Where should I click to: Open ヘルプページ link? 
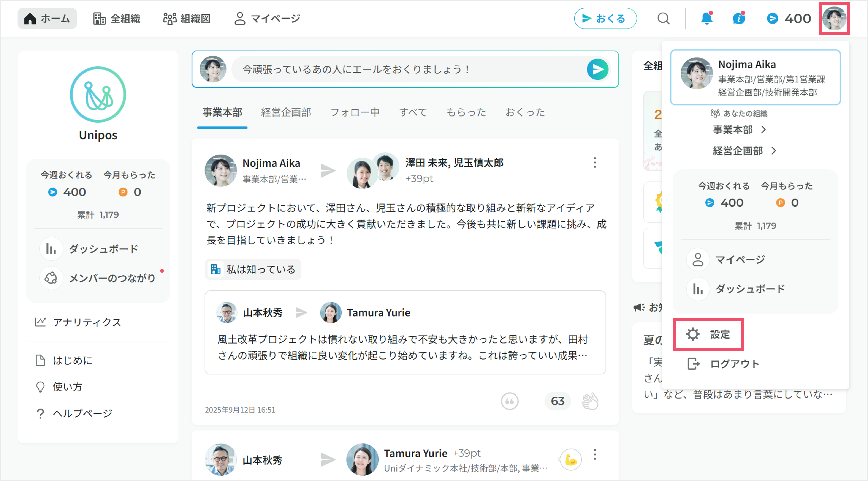tap(74, 413)
